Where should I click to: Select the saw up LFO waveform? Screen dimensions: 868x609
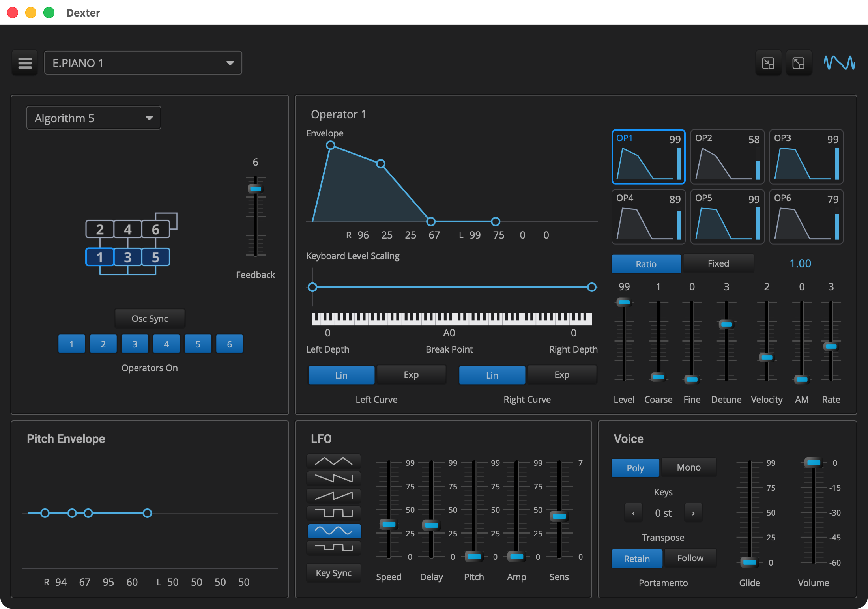tap(334, 496)
